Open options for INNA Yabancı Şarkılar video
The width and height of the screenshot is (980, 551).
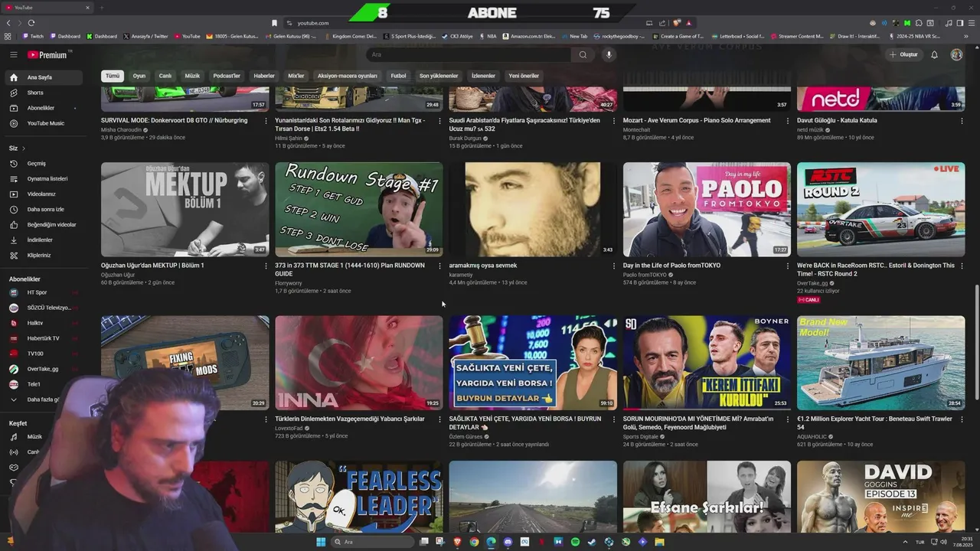[439, 419]
